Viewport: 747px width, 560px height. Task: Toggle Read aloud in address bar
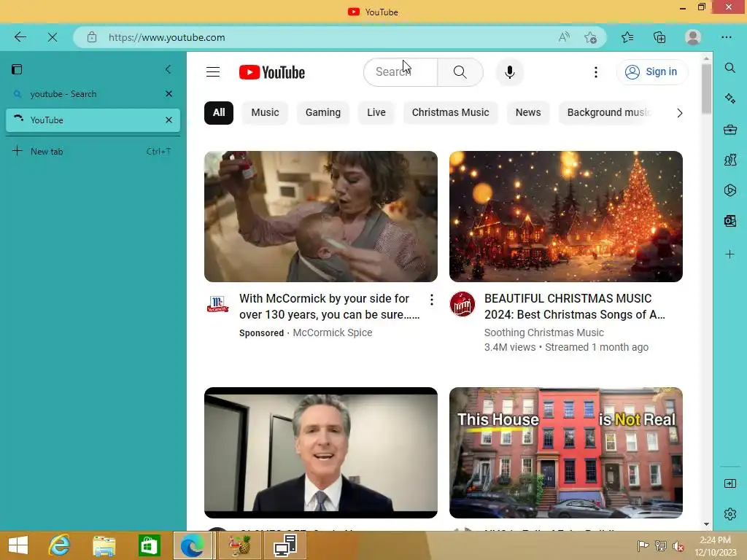tap(564, 37)
